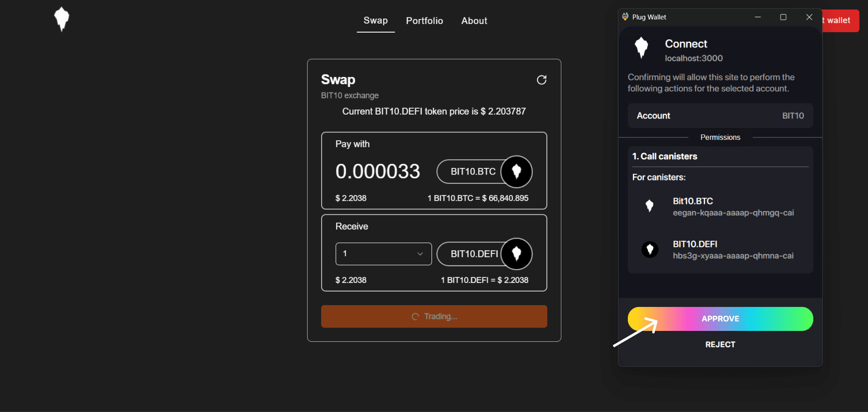868x412 pixels.
Task: Click the Trading... button
Action: click(x=434, y=316)
